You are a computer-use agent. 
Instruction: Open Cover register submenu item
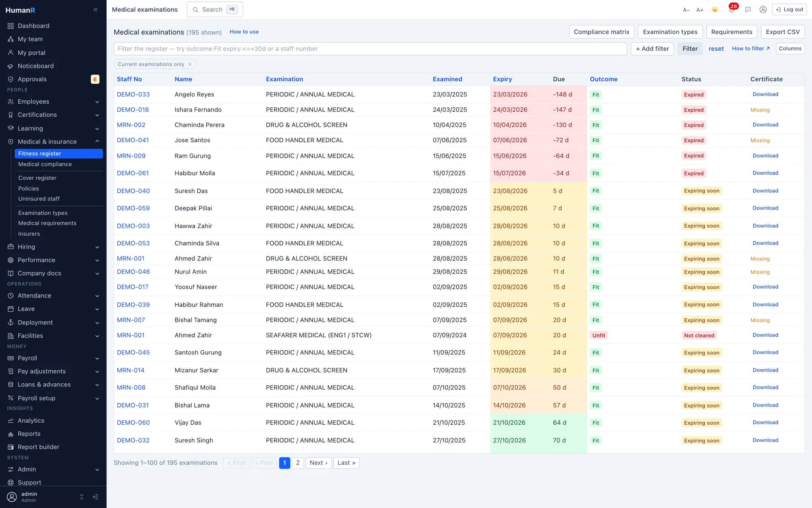[37, 178]
